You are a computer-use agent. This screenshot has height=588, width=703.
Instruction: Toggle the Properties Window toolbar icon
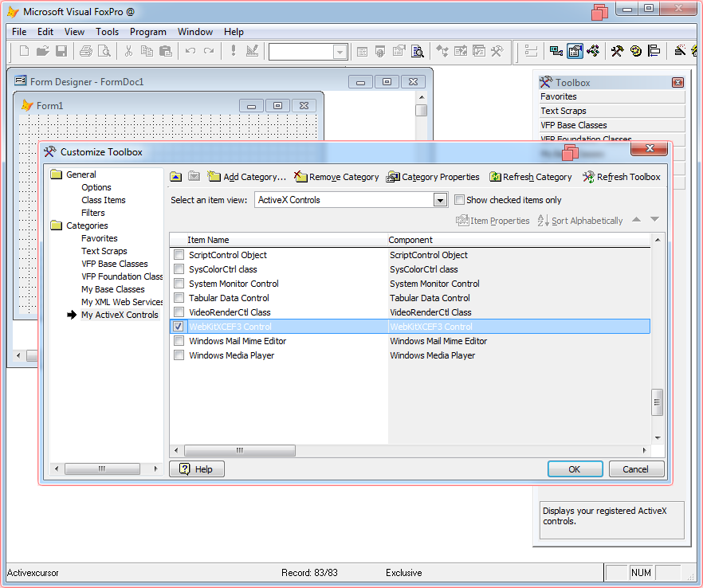click(575, 51)
